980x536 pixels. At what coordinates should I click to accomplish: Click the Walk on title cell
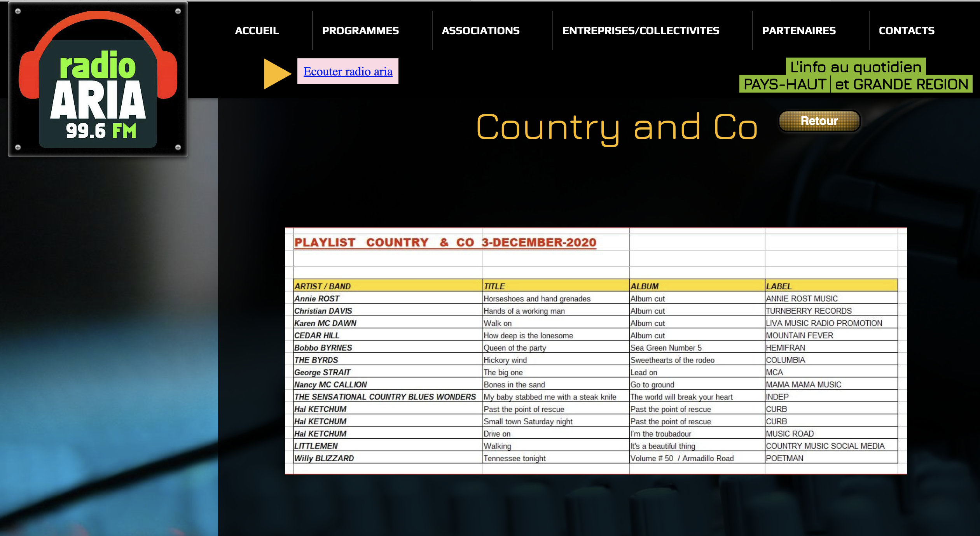[x=556, y=323]
